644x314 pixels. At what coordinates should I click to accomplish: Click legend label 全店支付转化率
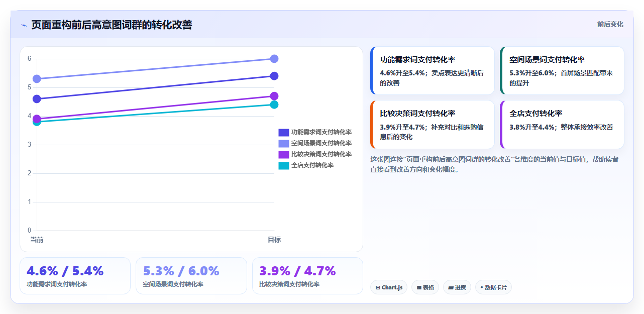click(x=312, y=165)
